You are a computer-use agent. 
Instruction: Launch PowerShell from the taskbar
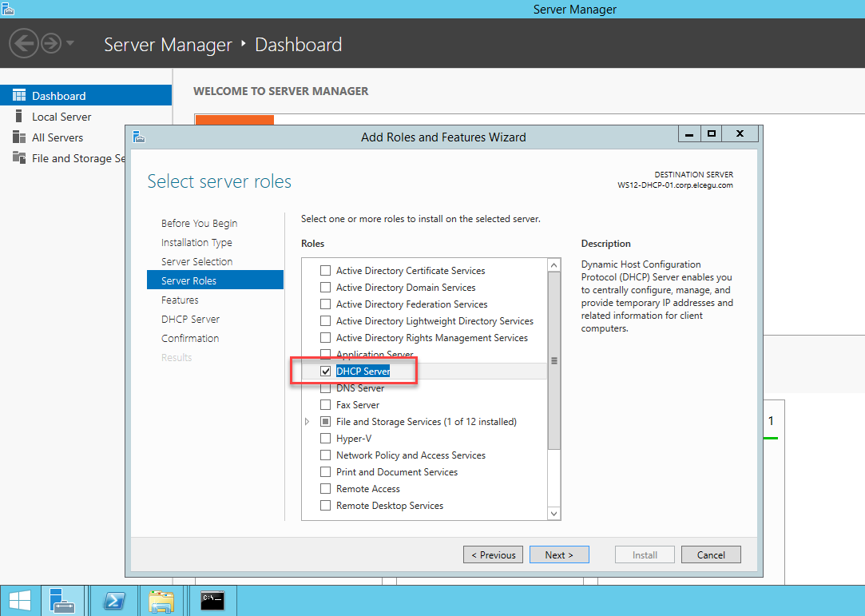[113, 600]
